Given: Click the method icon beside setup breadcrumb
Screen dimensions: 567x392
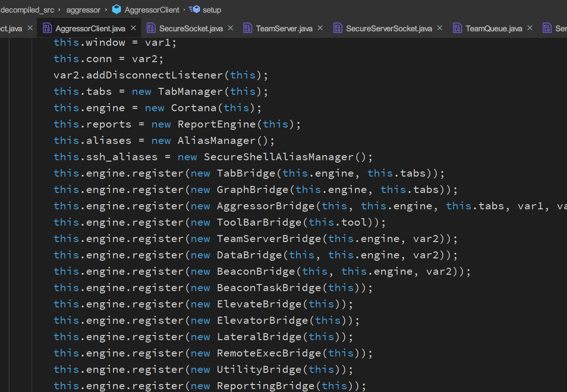Looking at the screenshot, I should pyautogui.click(x=194, y=9).
